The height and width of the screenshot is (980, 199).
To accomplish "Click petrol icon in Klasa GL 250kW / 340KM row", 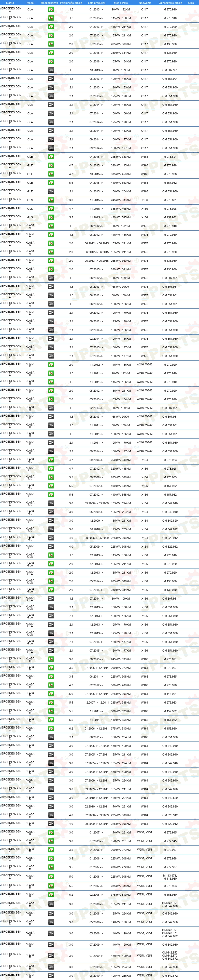I will click(51, 460).
